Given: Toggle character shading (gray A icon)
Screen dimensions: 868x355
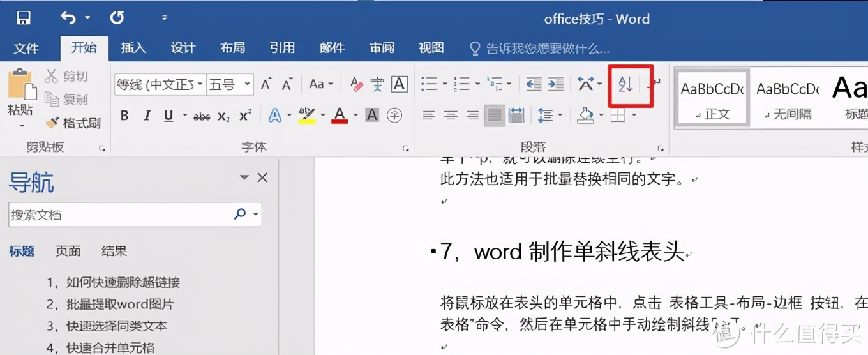Looking at the screenshot, I should [x=372, y=116].
